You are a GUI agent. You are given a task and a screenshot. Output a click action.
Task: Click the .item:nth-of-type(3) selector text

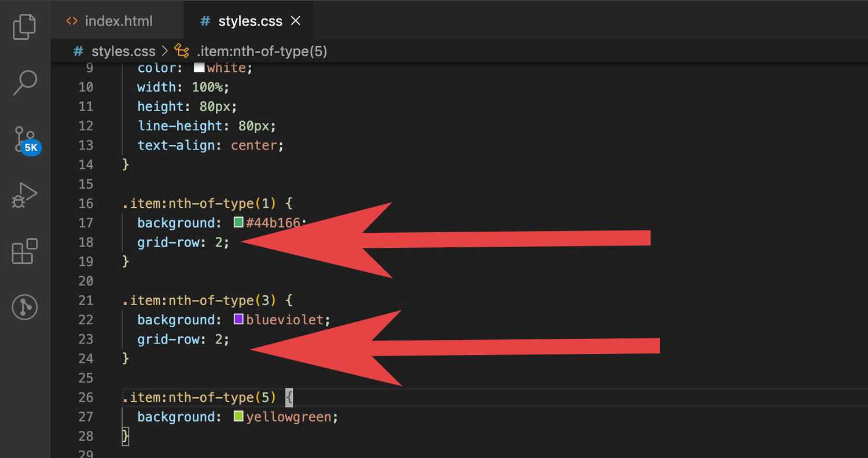click(199, 301)
